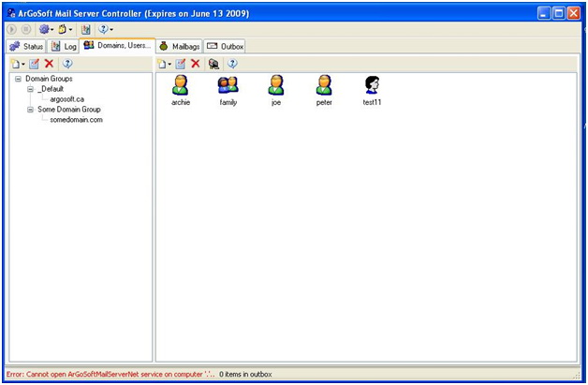The image size is (588, 385).
Task: Open the yellow clipboard tools dropdown
Action: 65,29
